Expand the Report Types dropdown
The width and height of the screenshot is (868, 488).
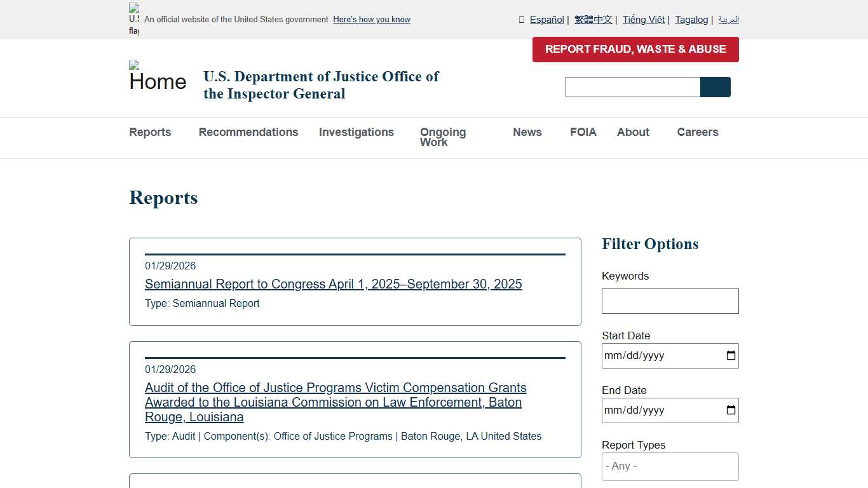click(670, 466)
